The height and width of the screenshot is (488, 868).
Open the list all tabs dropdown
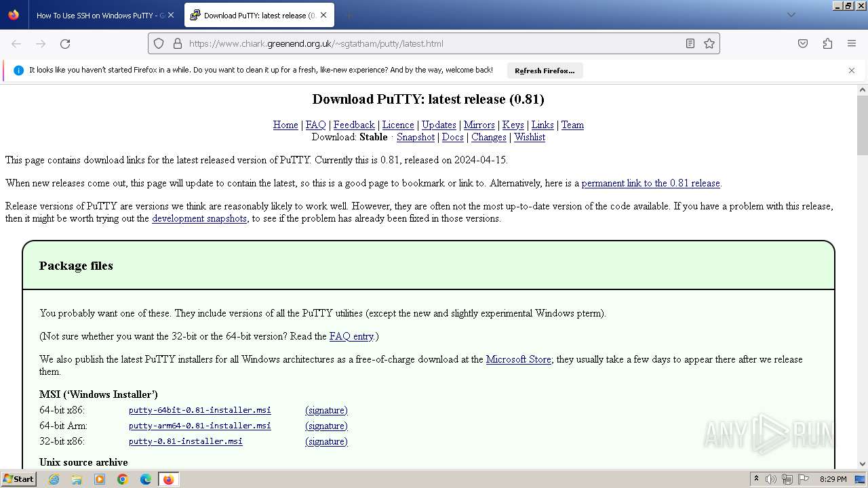(x=791, y=15)
